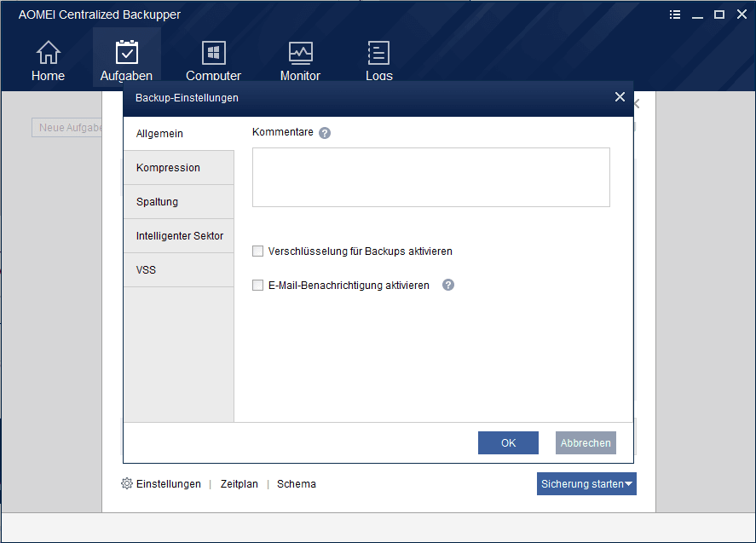Open the Schema link
The height and width of the screenshot is (543, 756).
[x=297, y=483]
